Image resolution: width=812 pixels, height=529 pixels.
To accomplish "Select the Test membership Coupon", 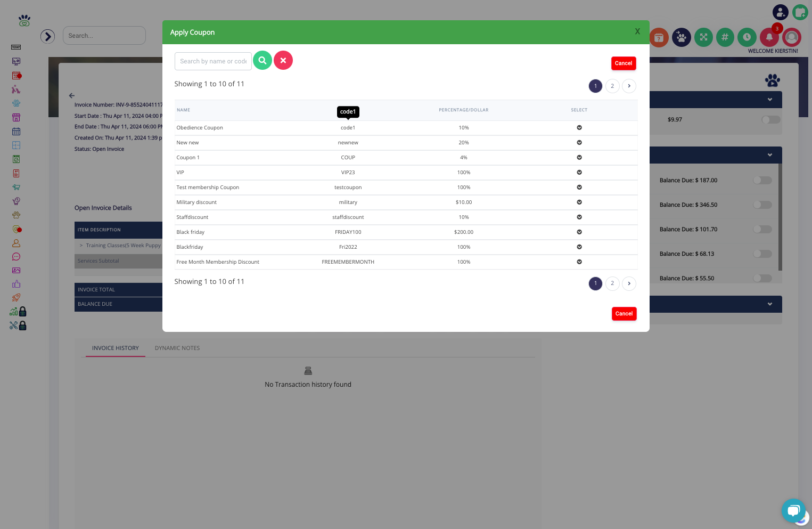I will click(579, 188).
